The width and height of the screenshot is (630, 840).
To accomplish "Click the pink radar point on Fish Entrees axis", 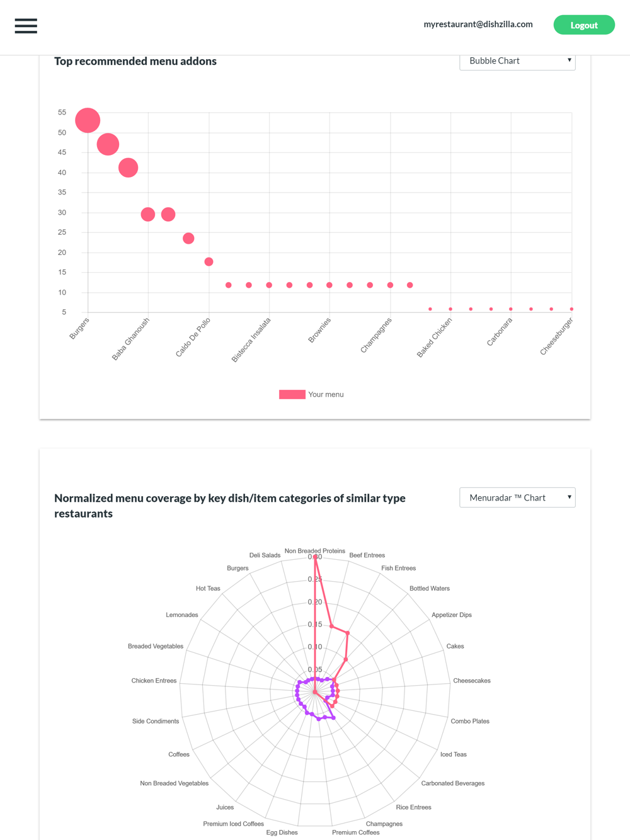I will coord(347,633).
